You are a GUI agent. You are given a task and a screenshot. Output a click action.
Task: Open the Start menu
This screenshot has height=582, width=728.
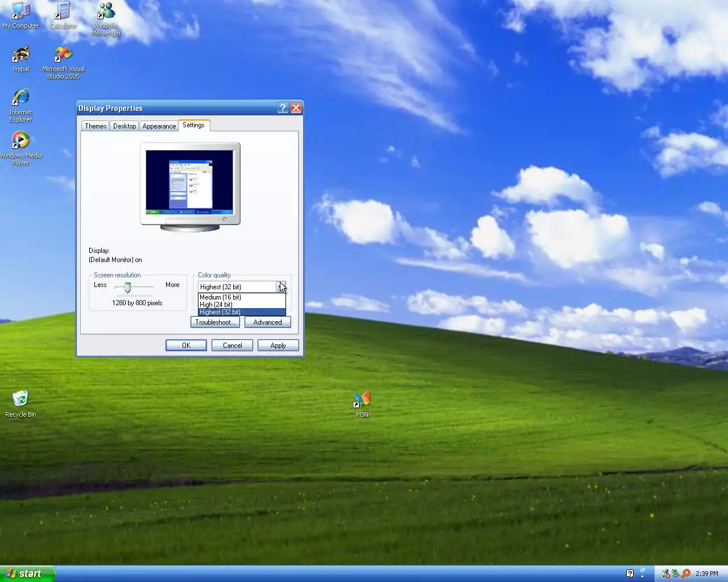(x=27, y=573)
